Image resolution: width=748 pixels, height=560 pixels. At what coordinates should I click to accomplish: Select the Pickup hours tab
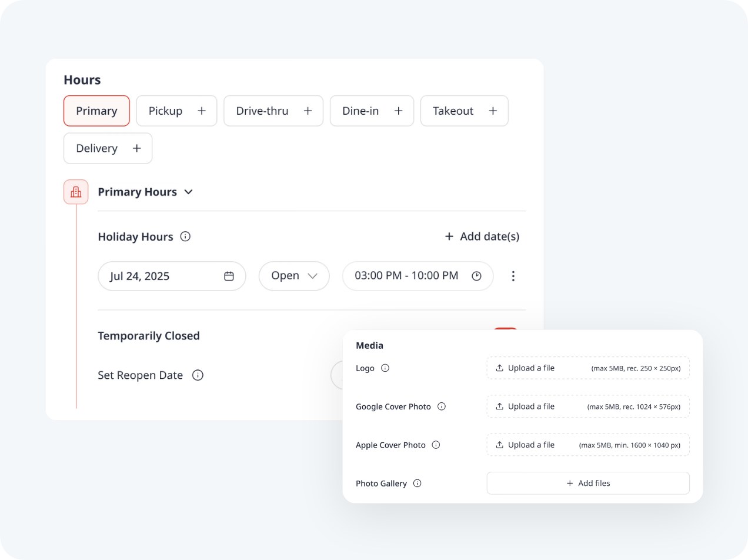[x=176, y=111]
